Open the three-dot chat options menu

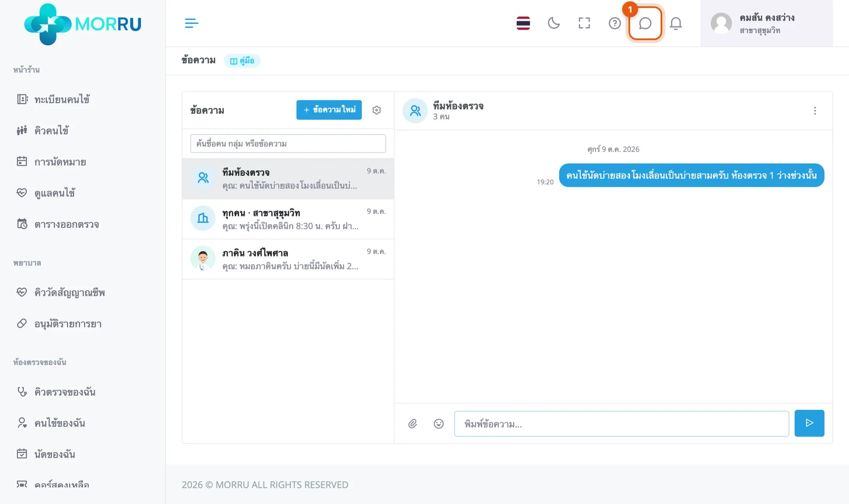[x=815, y=111]
